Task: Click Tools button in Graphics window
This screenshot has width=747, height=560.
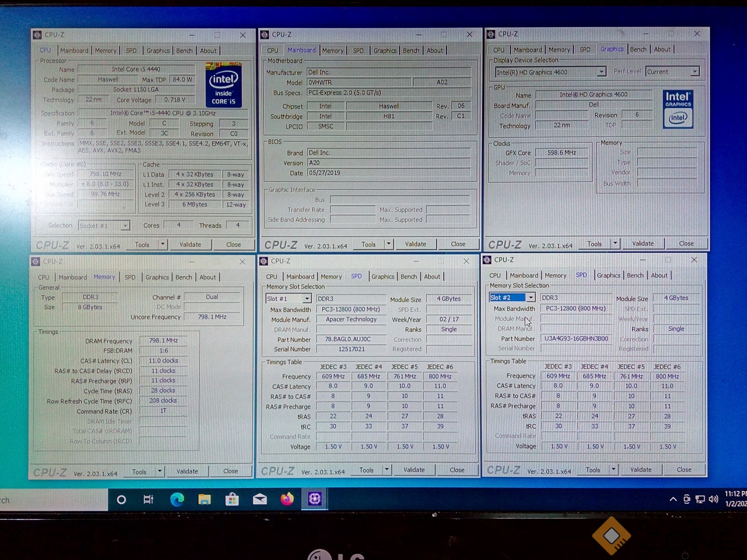Action: point(594,244)
